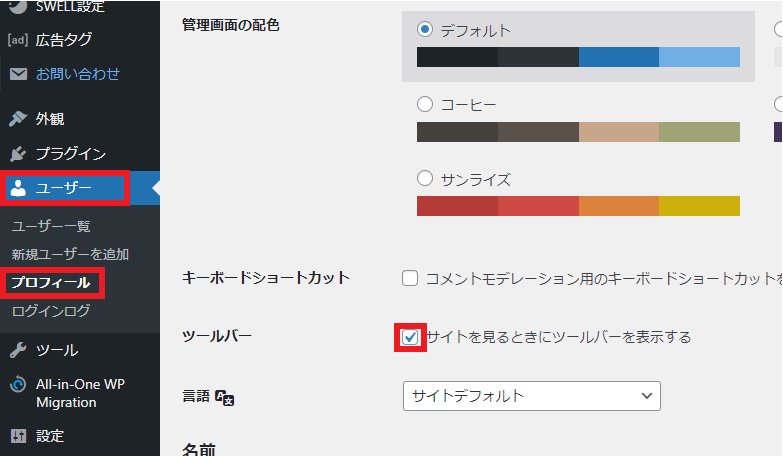Enable keyboard shortcuts checkbox for comment moderation
Viewport: 783px width, 457px height.
pyautogui.click(x=410, y=278)
